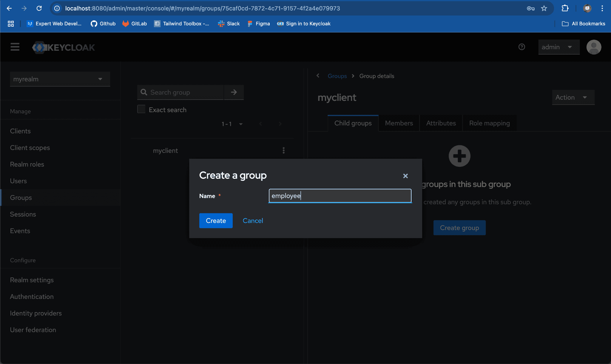611x364 pixels.
Task: Click the hamburger sidebar toggle icon
Action: pos(15,47)
